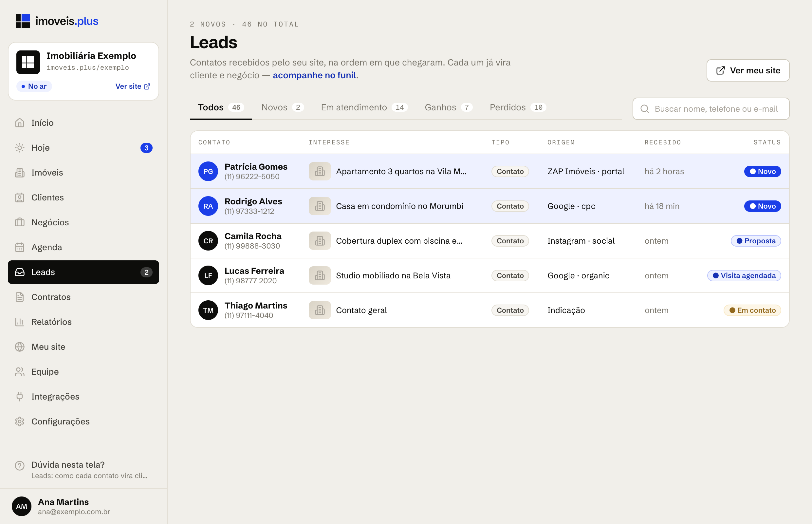Click the Imobiliária Exemplo company logo
This screenshot has height=524, width=812.
(28, 62)
